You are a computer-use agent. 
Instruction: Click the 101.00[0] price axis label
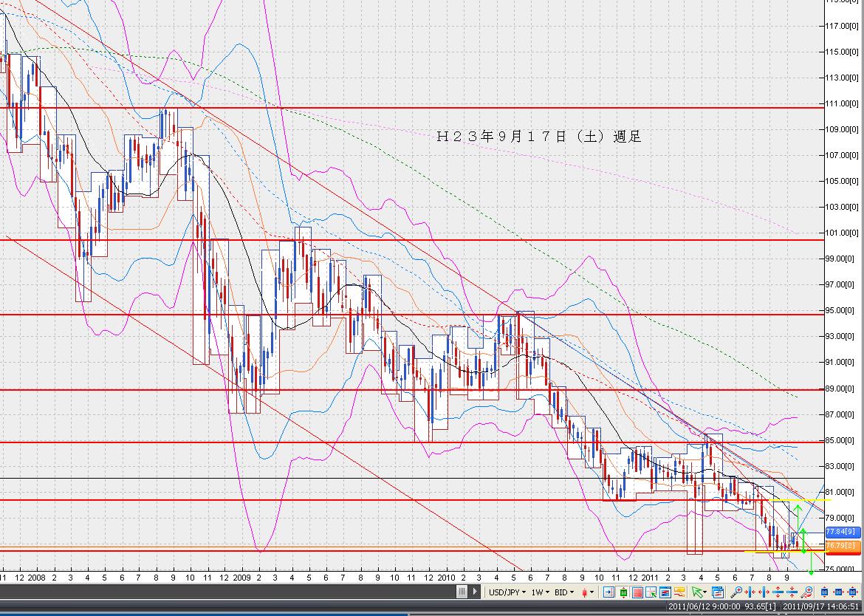pyautogui.click(x=842, y=233)
